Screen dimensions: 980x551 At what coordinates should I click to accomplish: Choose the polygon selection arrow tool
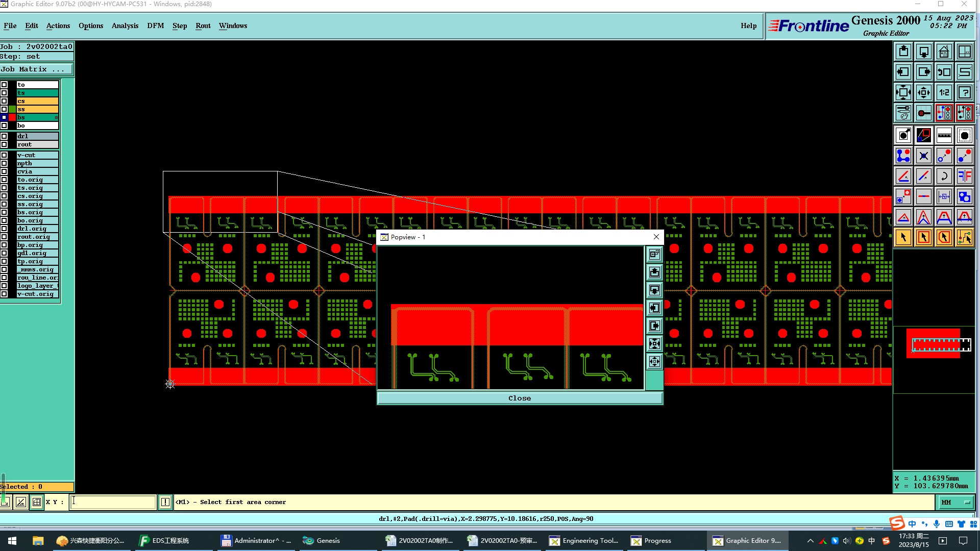(x=944, y=237)
